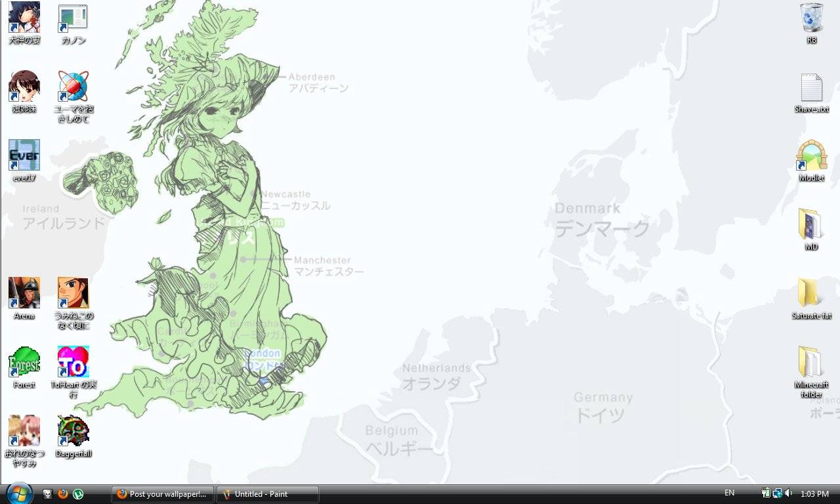Viewport: 840px width, 504px height.
Task: Click the volume speaker tray icon
Action: (788, 493)
